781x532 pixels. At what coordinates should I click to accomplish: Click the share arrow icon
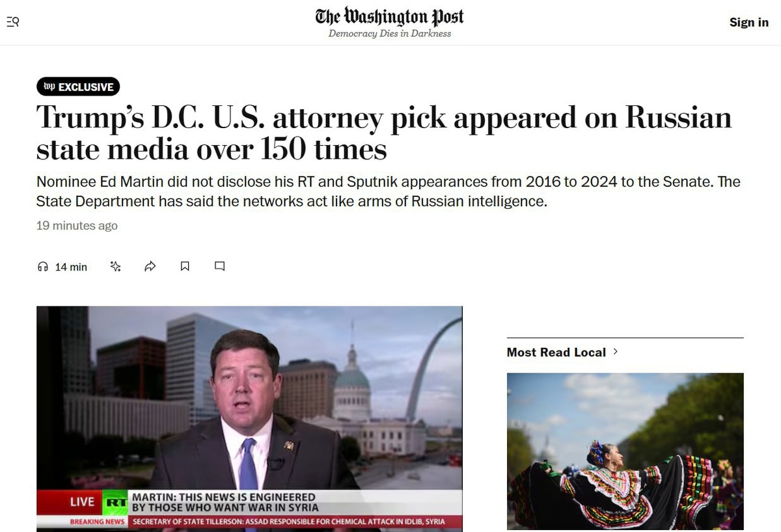click(150, 266)
